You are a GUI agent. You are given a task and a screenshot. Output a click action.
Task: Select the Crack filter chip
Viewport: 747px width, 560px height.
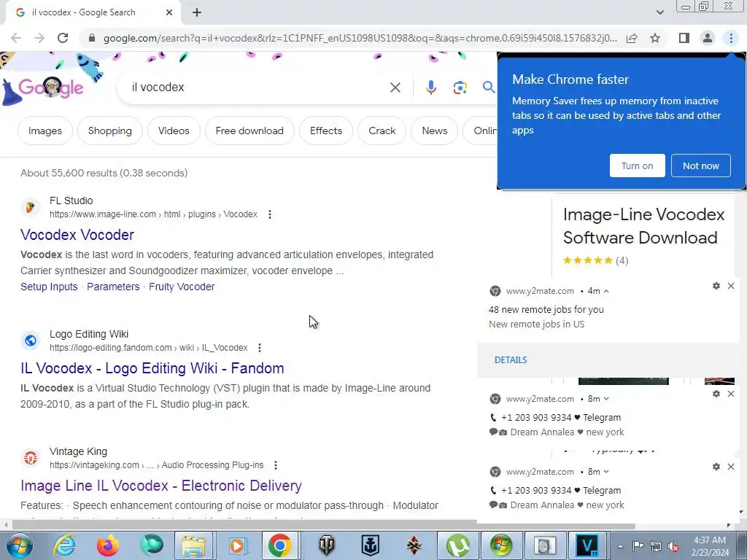tap(382, 131)
